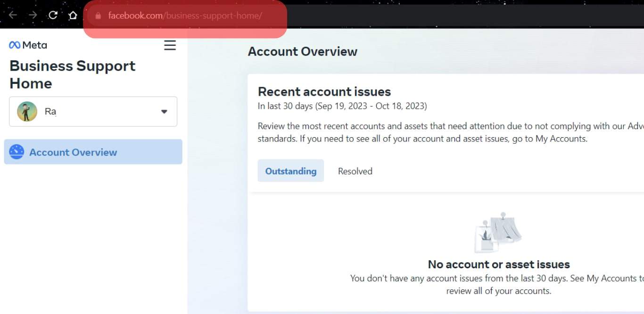
Task: Reload the page with refresh icon
Action: coord(53,15)
